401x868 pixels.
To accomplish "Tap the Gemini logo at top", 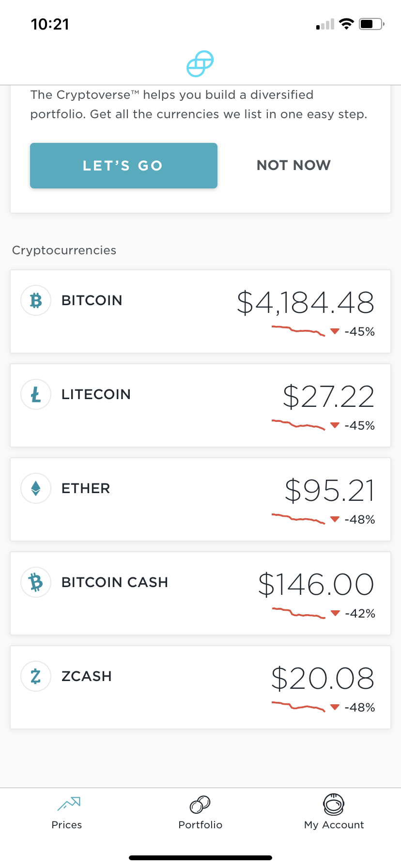I will [200, 64].
